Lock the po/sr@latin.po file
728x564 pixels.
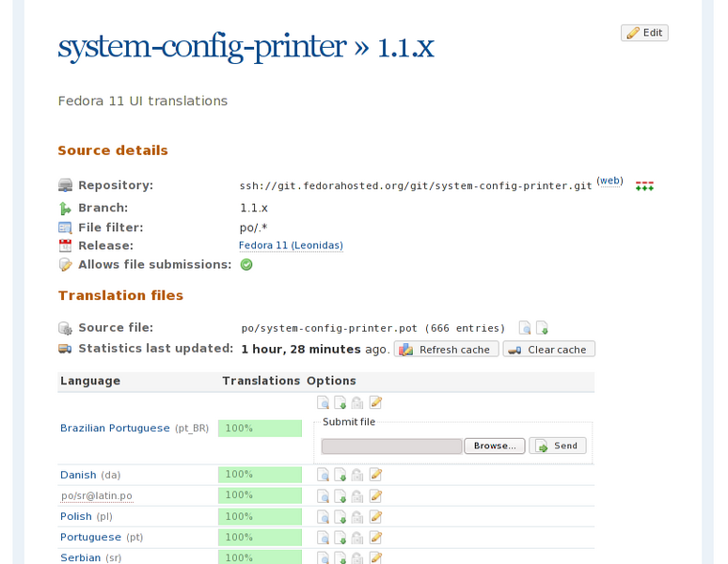(357, 496)
